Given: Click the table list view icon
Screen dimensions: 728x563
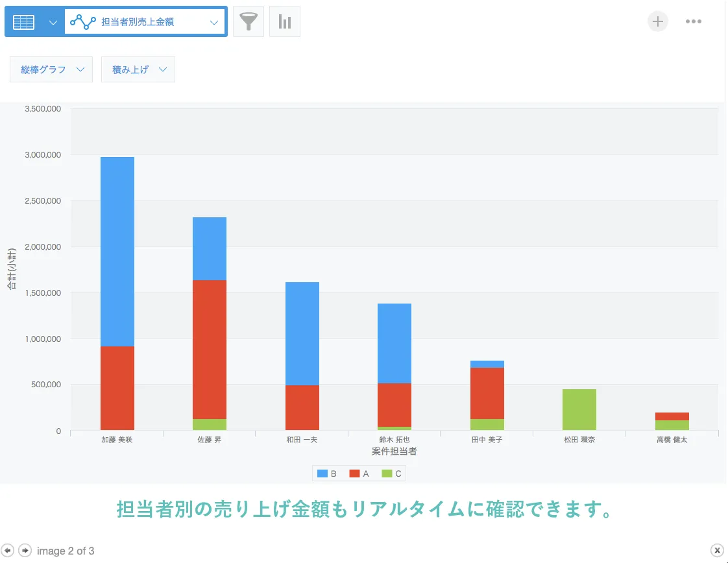Looking at the screenshot, I should click(x=24, y=22).
